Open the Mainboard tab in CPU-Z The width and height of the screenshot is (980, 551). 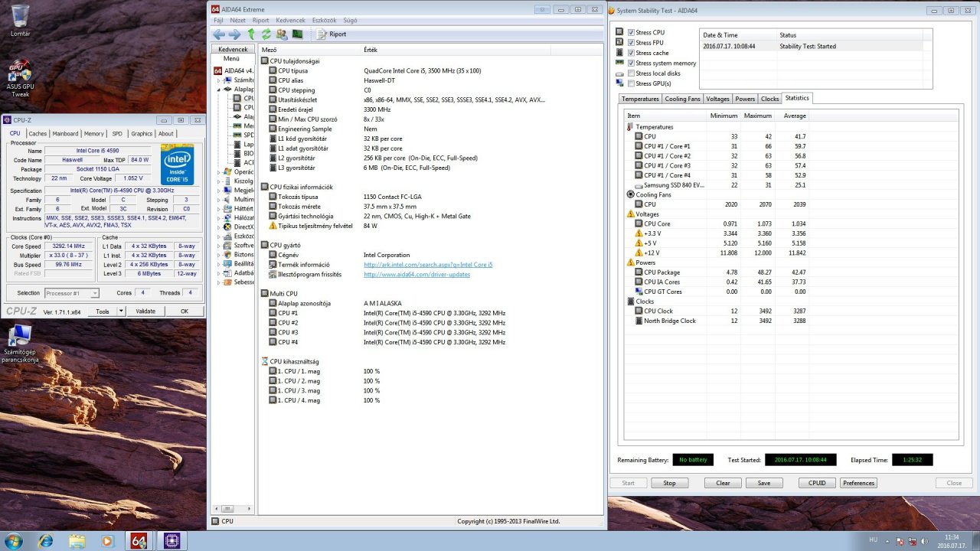click(x=65, y=133)
